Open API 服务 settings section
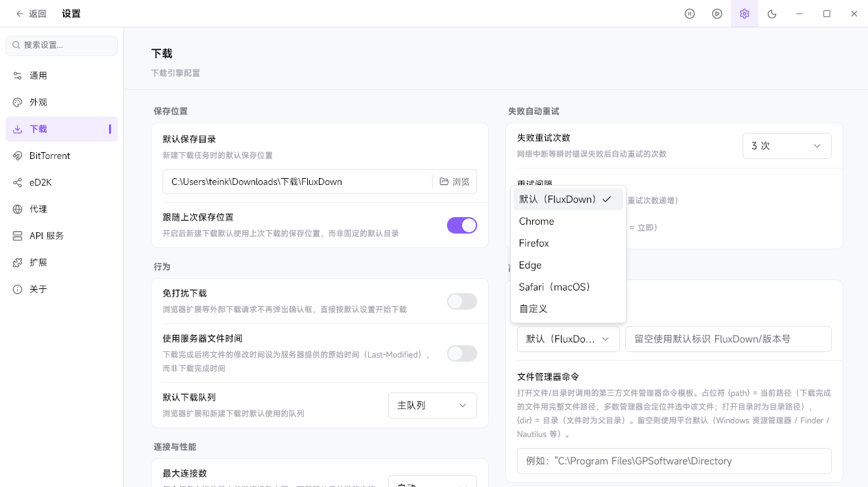Screen dimensions: 868x487 (x=62, y=236)
